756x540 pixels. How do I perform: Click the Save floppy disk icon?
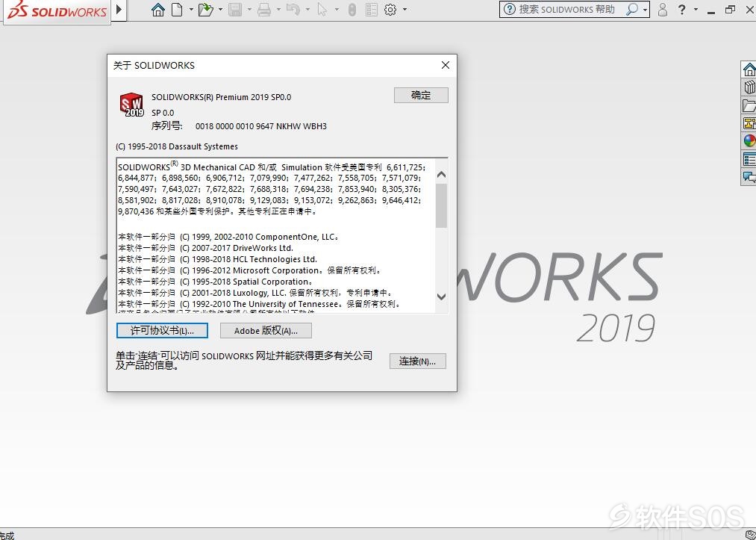click(235, 9)
